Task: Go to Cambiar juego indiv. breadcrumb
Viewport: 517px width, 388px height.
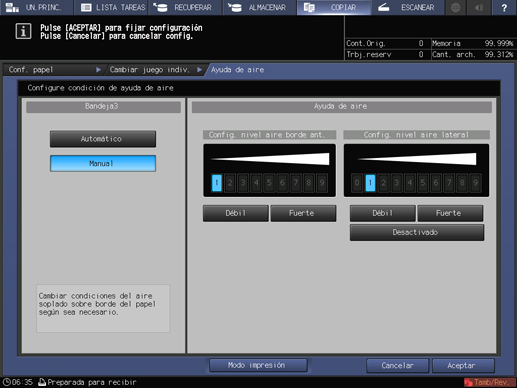Action: pyautogui.click(x=154, y=70)
